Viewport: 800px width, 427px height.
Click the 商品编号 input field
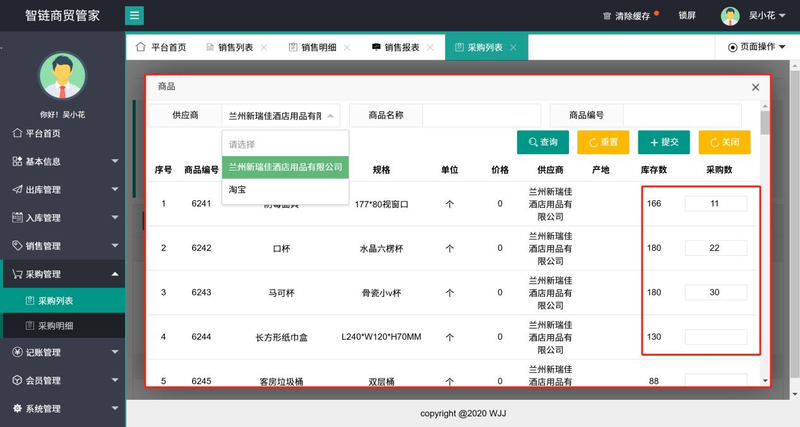[682, 115]
